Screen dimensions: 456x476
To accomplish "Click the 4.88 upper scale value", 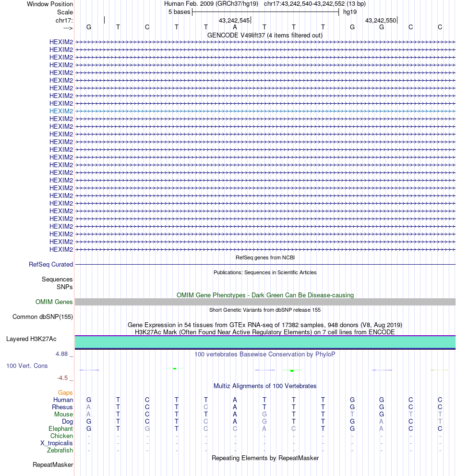I will (61, 354).
